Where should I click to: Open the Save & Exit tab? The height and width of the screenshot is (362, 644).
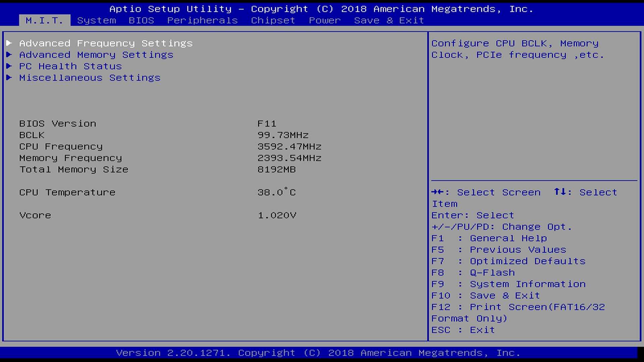(389, 20)
